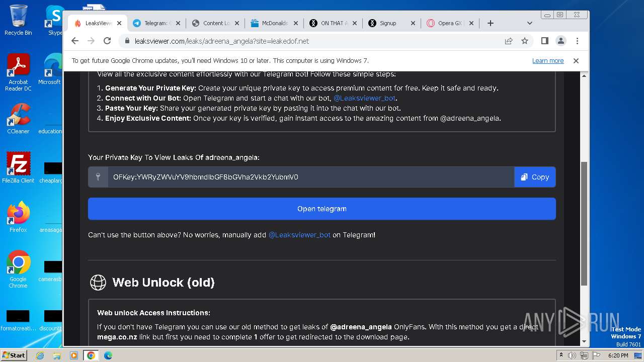Reload the current page
This screenshot has width=644, height=362.
[107, 41]
